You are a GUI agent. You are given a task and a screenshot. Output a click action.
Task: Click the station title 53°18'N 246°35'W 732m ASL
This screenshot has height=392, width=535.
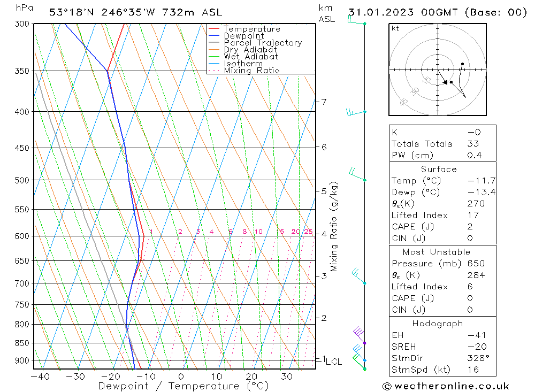coord(135,12)
